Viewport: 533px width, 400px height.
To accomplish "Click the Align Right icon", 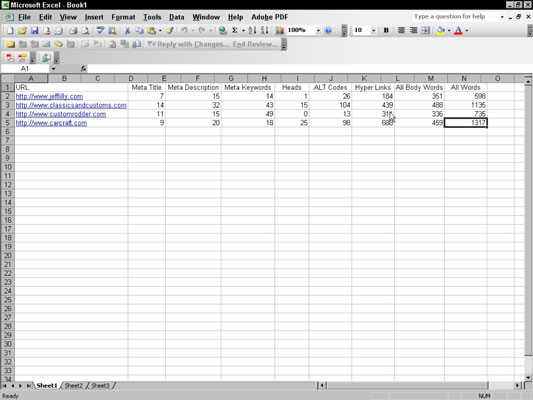I will click(x=413, y=31).
